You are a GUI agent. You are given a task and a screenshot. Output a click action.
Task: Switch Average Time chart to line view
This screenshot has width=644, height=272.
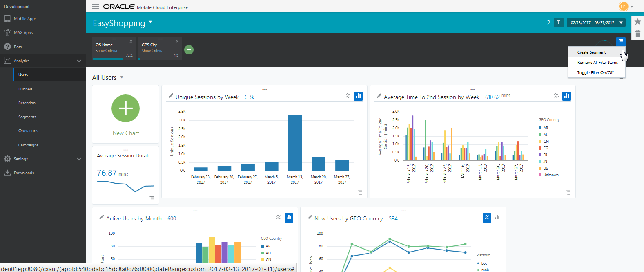[556, 96]
